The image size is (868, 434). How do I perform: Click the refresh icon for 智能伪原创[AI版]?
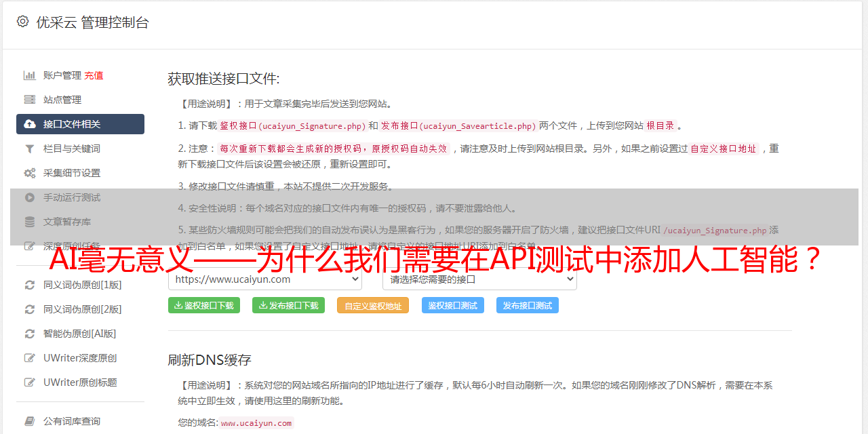30,334
